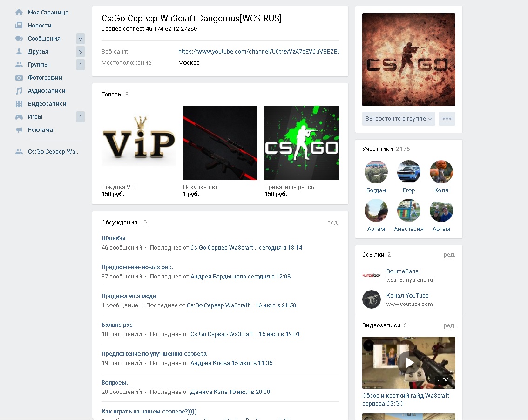Viewport: 528px width, 420px height.
Task: Open Как играть на нашем сервере discussion
Action: pos(149,412)
